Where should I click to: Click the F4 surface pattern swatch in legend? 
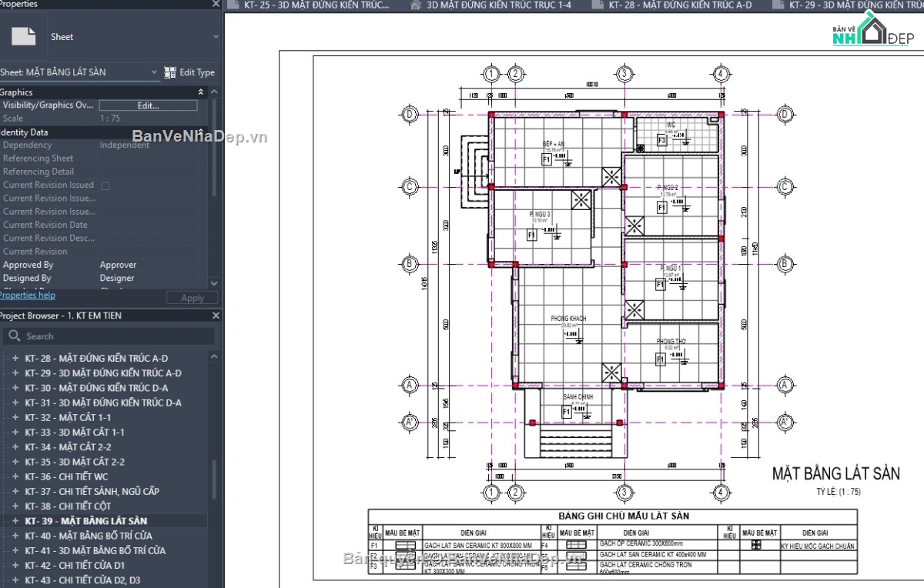point(575,543)
